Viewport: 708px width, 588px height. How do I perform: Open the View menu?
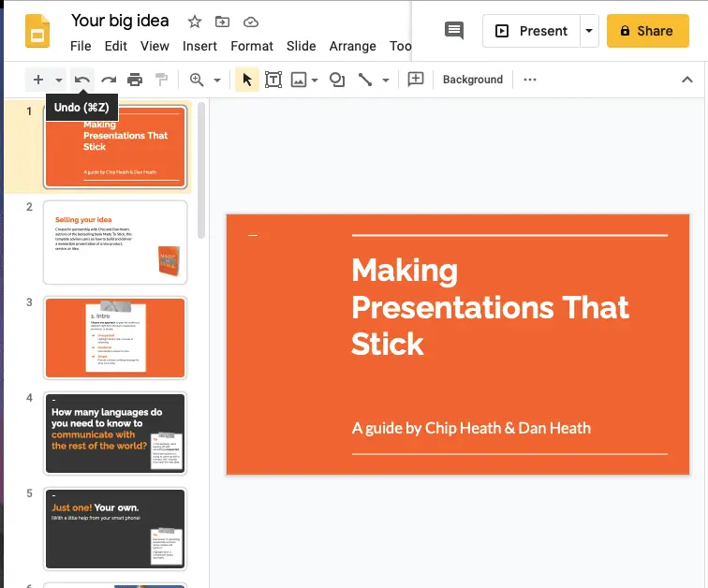(x=155, y=46)
